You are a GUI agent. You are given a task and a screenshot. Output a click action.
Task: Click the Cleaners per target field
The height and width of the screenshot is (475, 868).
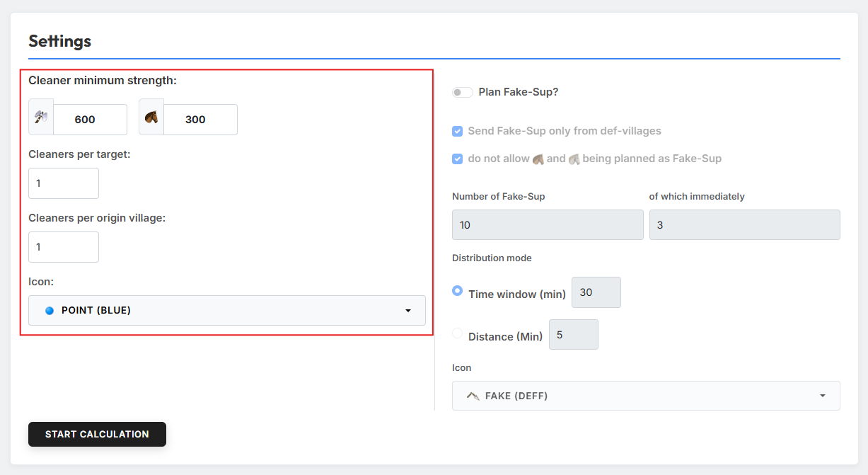coord(64,183)
